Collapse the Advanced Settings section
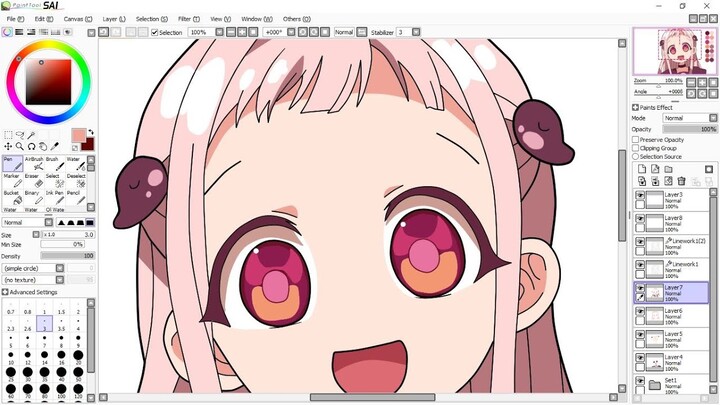Viewport: 720px width, 405px height. 5,292
